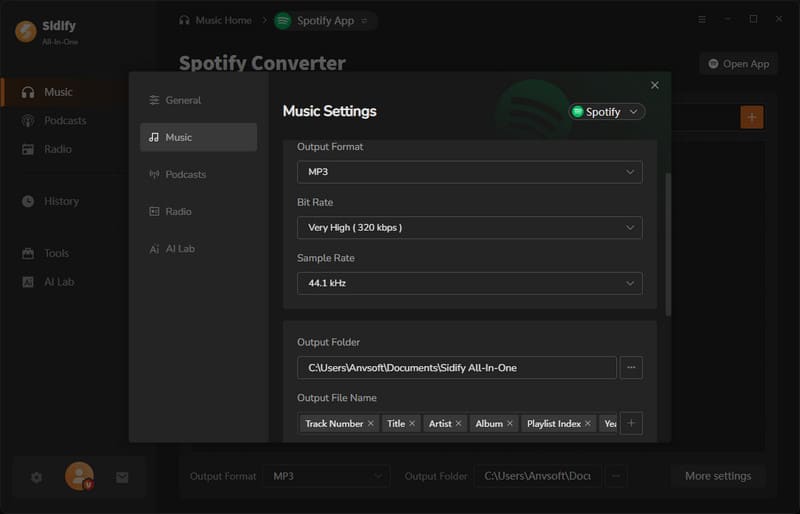Click the sidebar Radio icon

pos(28,150)
